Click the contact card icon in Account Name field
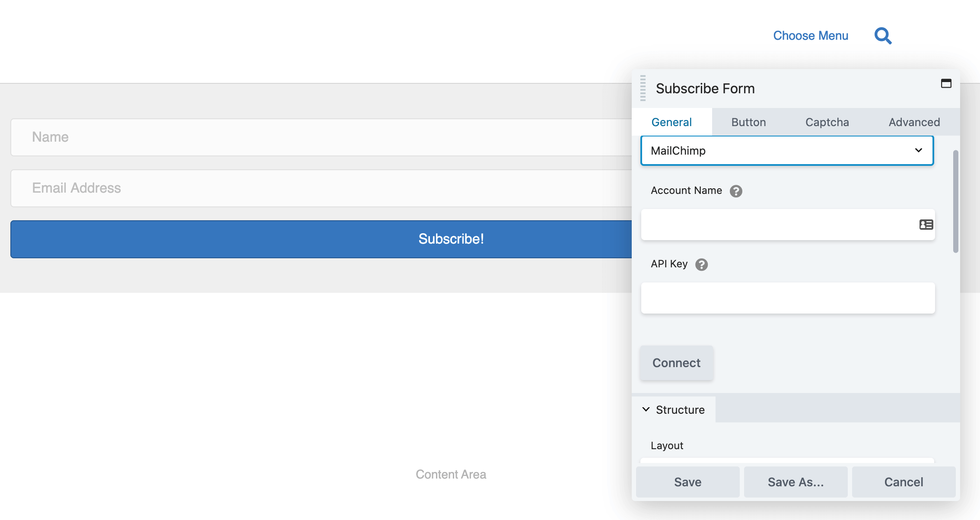 tap(926, 225)
